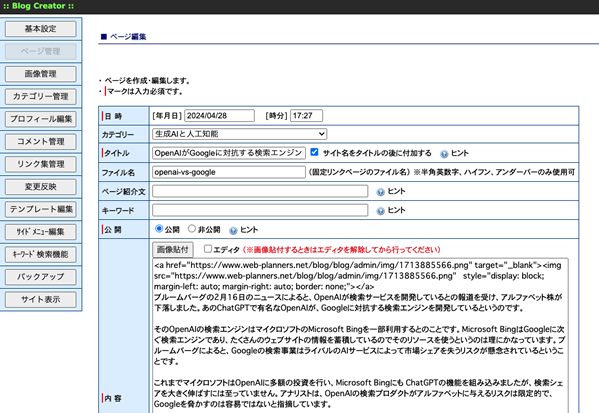Click the hint icon in the 公開 row
This screenshot has height=413, width=599.
[233, 230]
